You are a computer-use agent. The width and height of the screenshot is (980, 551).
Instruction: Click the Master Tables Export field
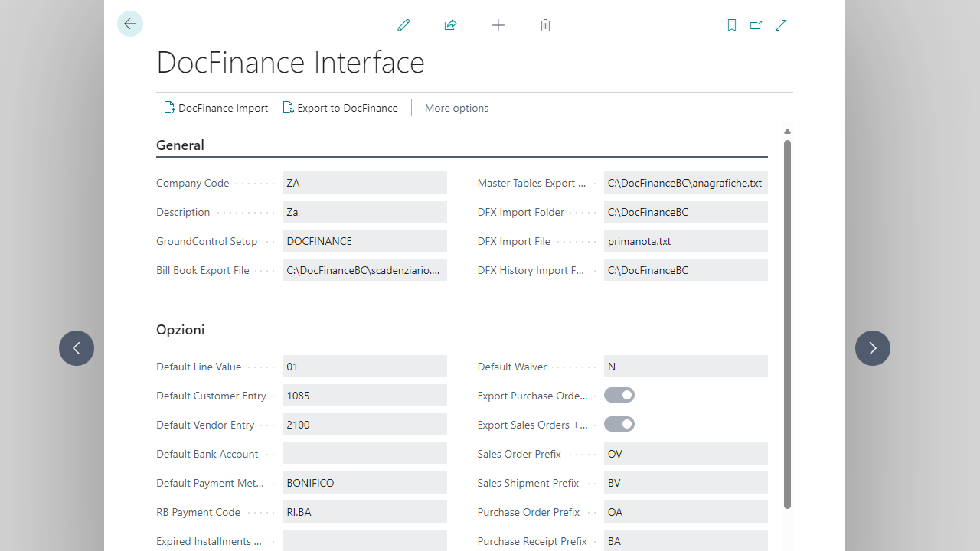point(686,183)
